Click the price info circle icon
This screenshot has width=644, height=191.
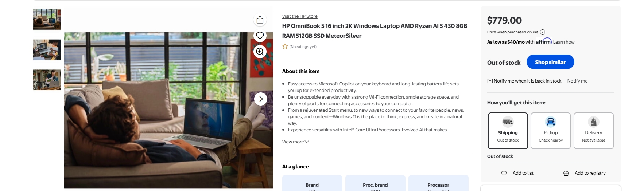click(543, 32)
